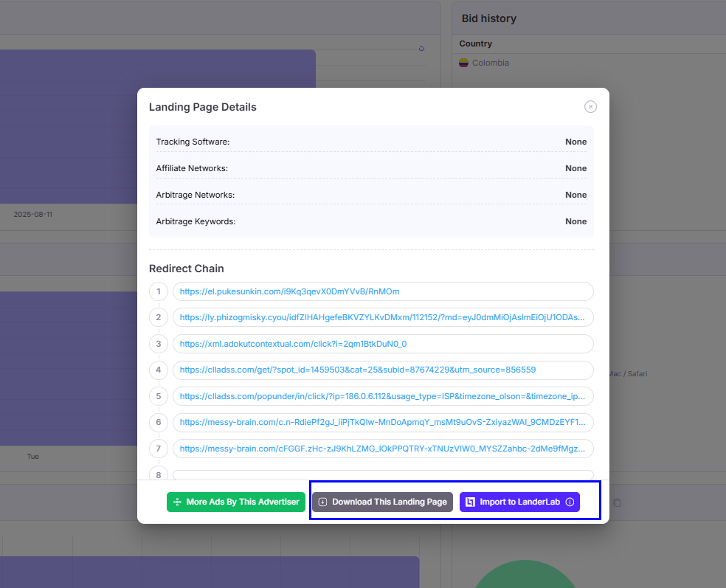Click network icon in More Ads button
726x588 pixels.
click(177, 502)
